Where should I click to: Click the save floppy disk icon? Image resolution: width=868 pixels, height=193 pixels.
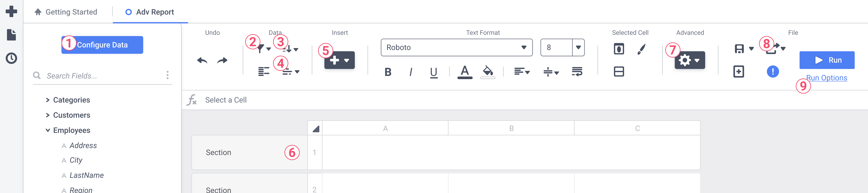(739, 49)
